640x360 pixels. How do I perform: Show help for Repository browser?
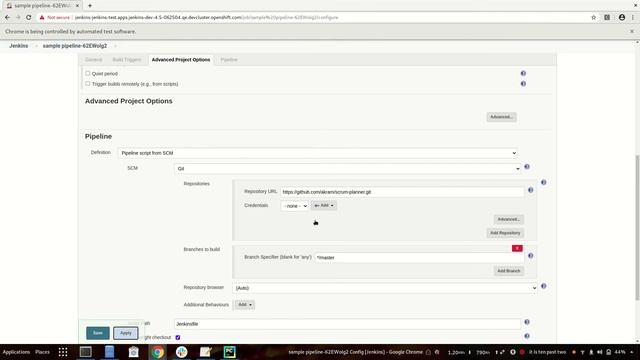click(543, 286)
